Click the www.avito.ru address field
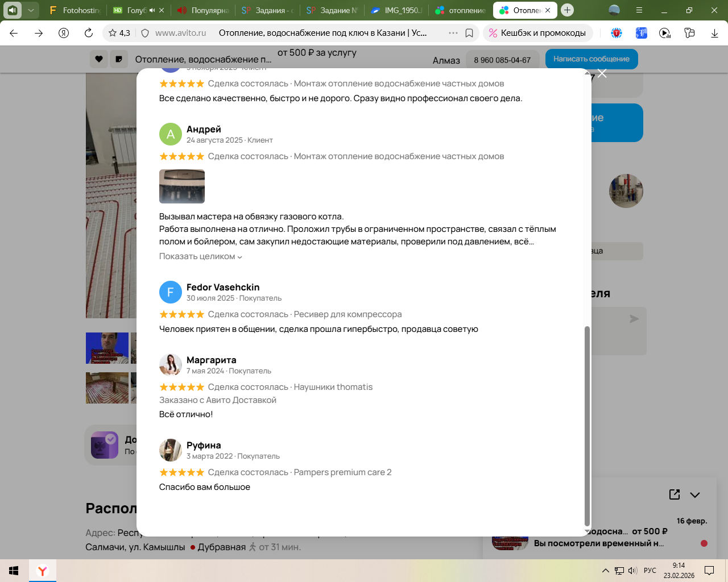This screenshot has width=728, height=582. (181, 33)
